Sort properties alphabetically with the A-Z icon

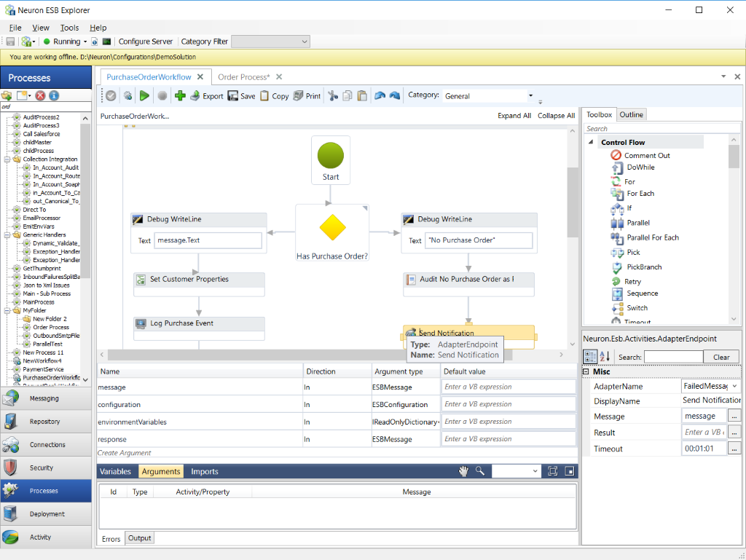coord(604,357)
